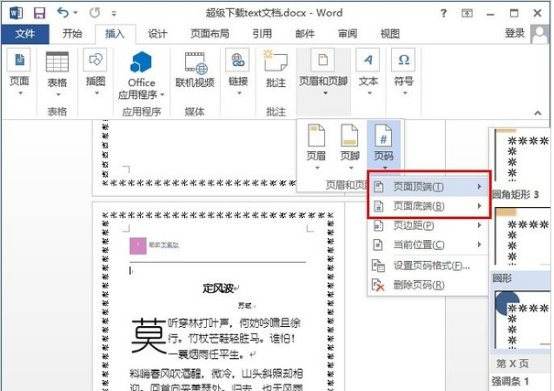Click the 表格 (Table) grid icon
Image resolution: width=554 pixels, height=391 pixels.
(x=57, y=62)
